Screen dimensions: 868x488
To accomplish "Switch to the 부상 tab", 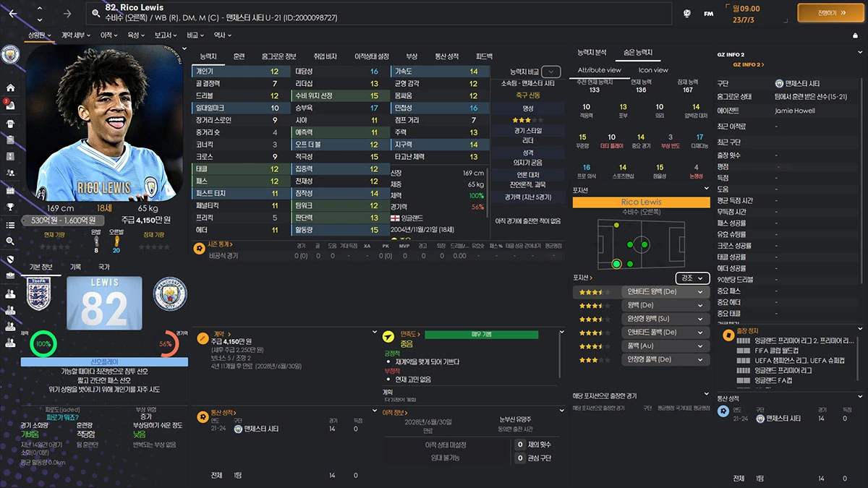I will [x=412, y=56].
